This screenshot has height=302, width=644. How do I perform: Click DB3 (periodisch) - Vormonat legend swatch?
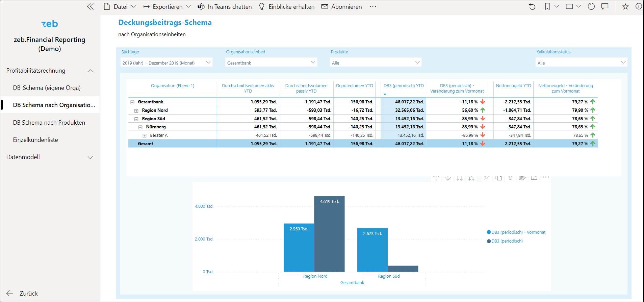pyautogui.click(x=489, y=232)
